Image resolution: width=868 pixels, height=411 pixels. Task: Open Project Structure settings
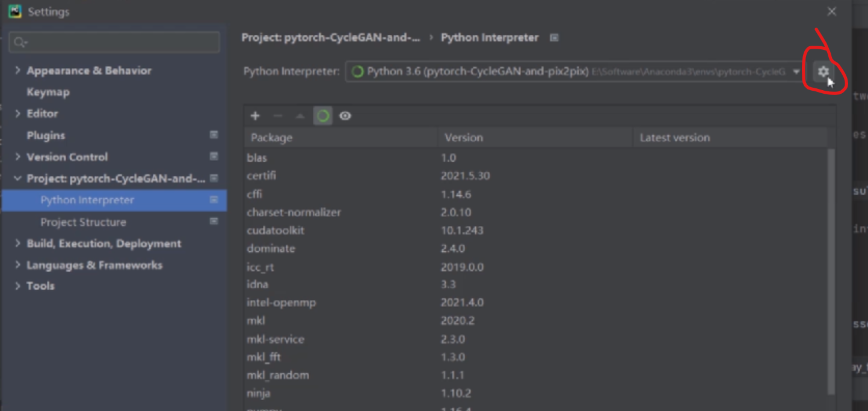pyautogui.click(x=83, y=222)
